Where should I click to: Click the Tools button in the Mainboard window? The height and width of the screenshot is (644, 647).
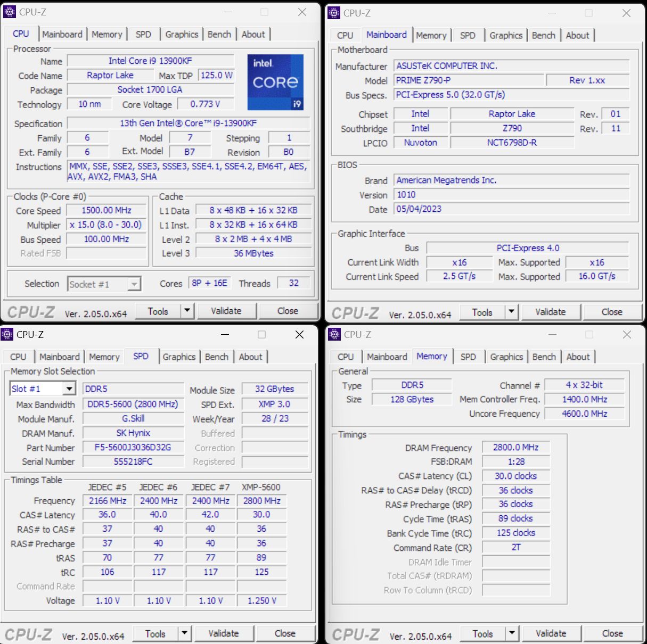tap(482, 312)
